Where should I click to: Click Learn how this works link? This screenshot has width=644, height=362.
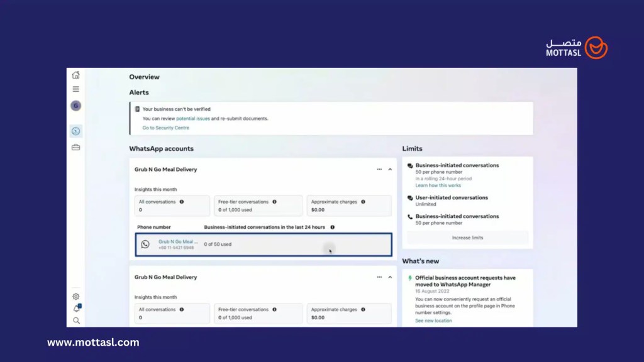pyautogui.click(x=438, y=185)
